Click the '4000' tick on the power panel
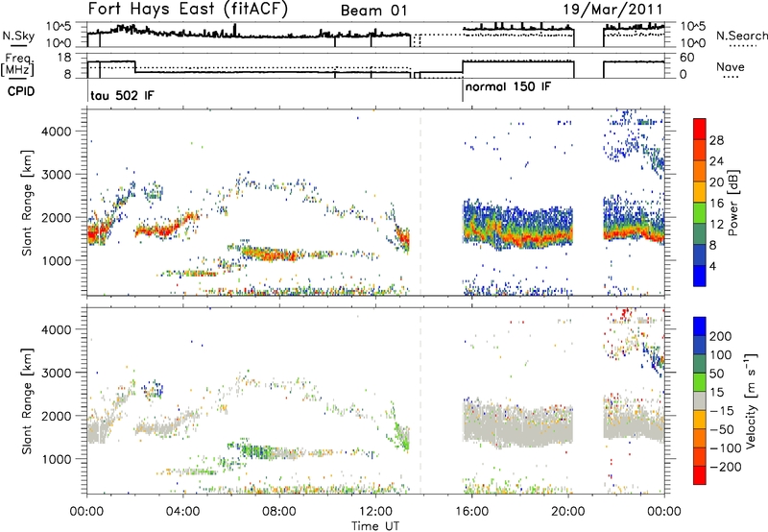The image size is (768, 532). coord(56,132)
